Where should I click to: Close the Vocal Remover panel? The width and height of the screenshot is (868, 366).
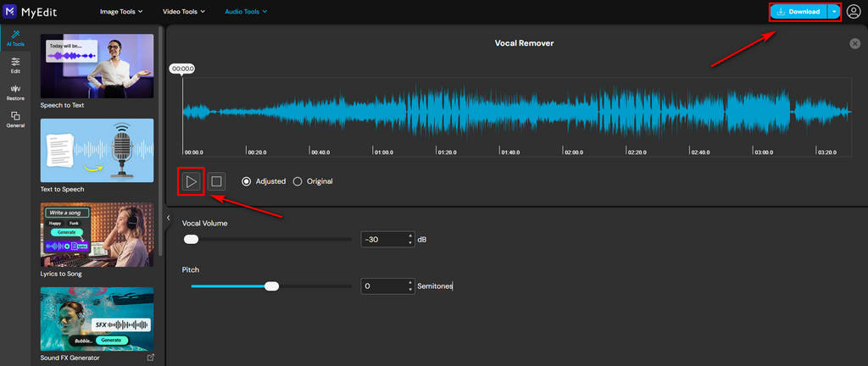tap(854, 44)
